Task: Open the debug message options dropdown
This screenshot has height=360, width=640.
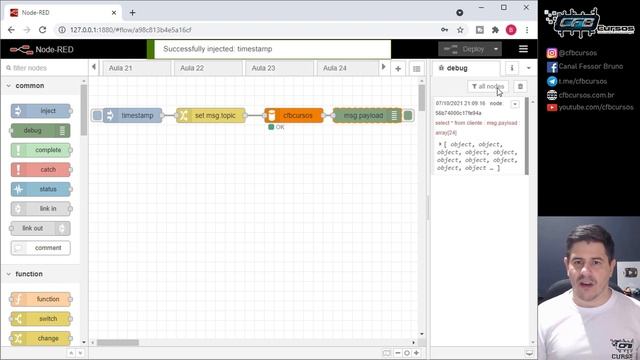Action: tap(515, 104)
